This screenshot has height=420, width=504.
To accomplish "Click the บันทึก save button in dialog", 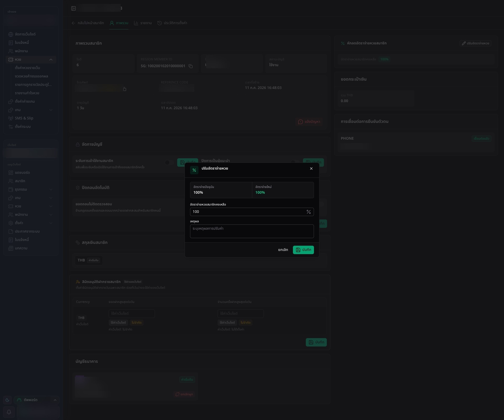I will tap(303, 250).
